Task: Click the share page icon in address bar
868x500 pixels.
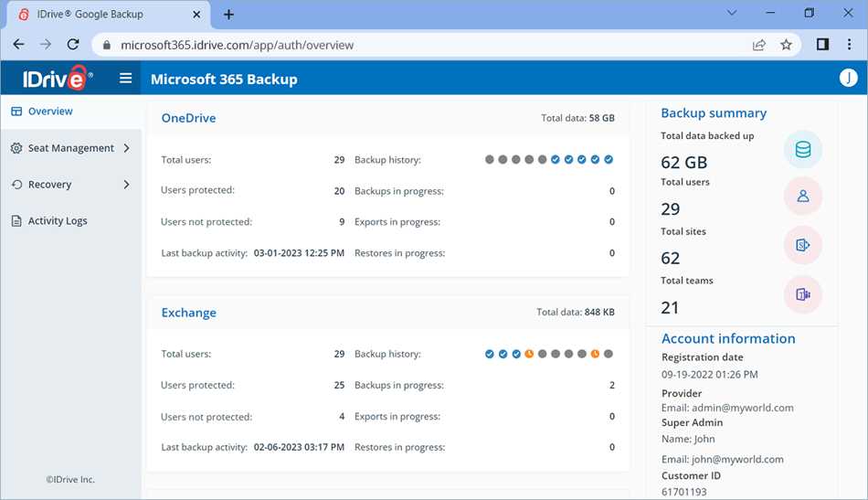Action: [759, 45]
